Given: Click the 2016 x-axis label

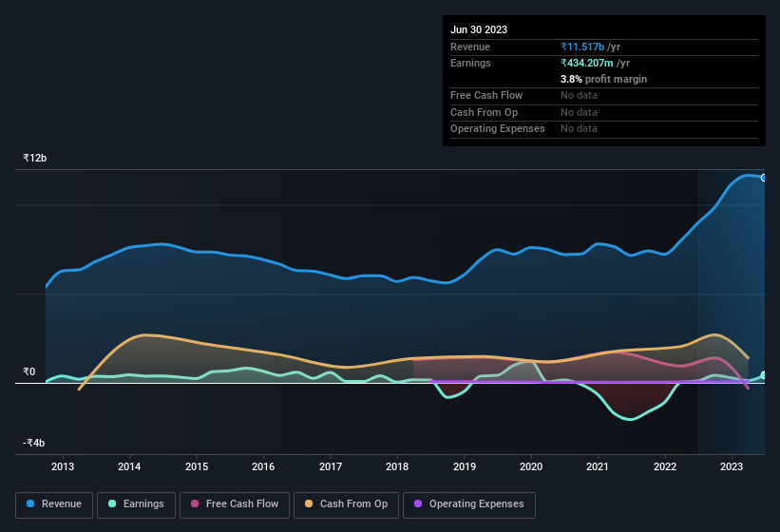Looking at the screenshot, I should (x=263, y=466).
